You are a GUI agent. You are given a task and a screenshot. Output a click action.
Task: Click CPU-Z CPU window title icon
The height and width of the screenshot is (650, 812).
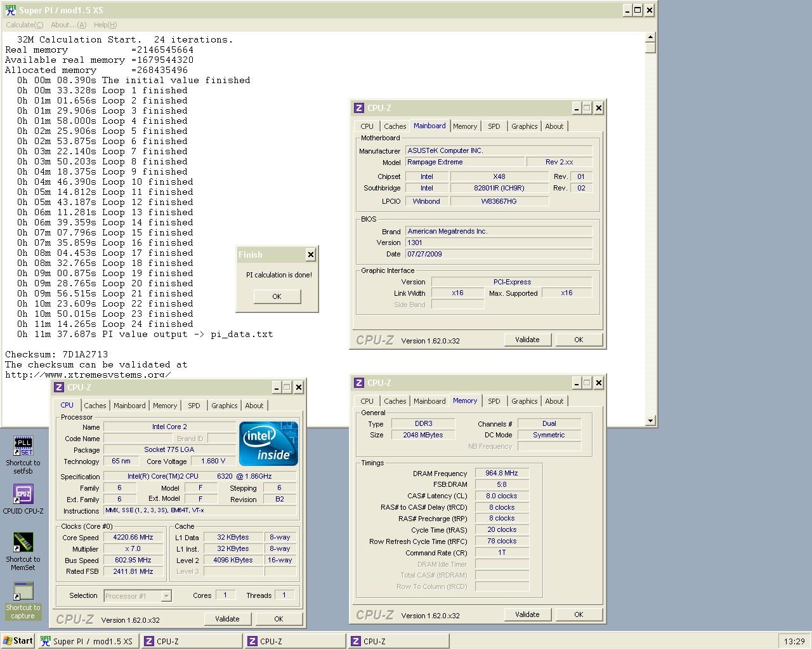59,387
